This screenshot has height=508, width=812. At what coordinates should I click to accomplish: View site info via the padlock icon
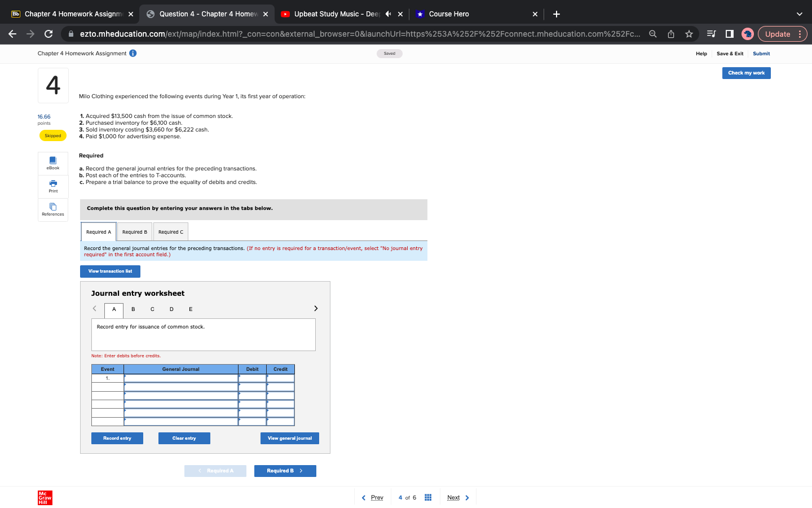tap(71, 34)
